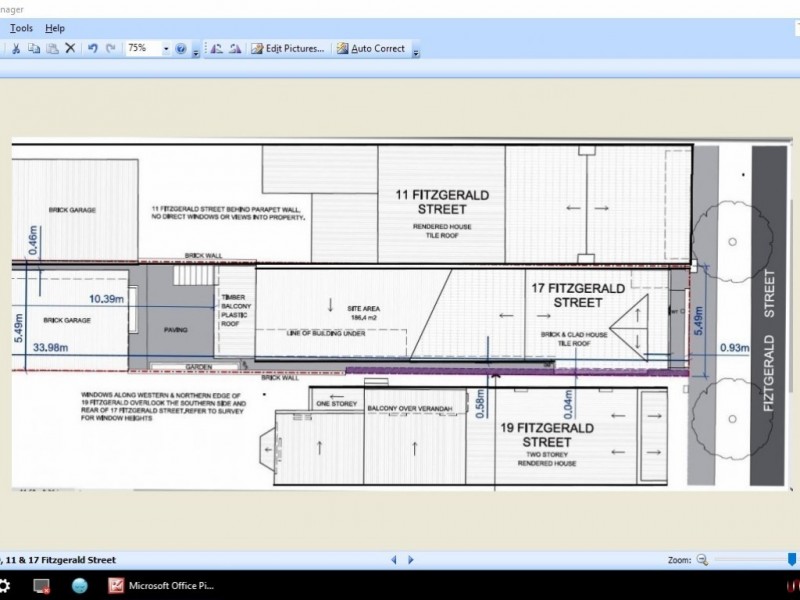The image size is (800, 600).
Task: Rotate the picture left
Action: [x=216, y=48]
